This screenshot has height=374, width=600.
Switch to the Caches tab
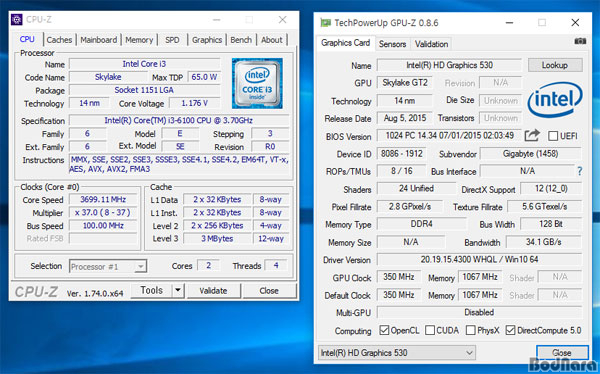point(59,40)
